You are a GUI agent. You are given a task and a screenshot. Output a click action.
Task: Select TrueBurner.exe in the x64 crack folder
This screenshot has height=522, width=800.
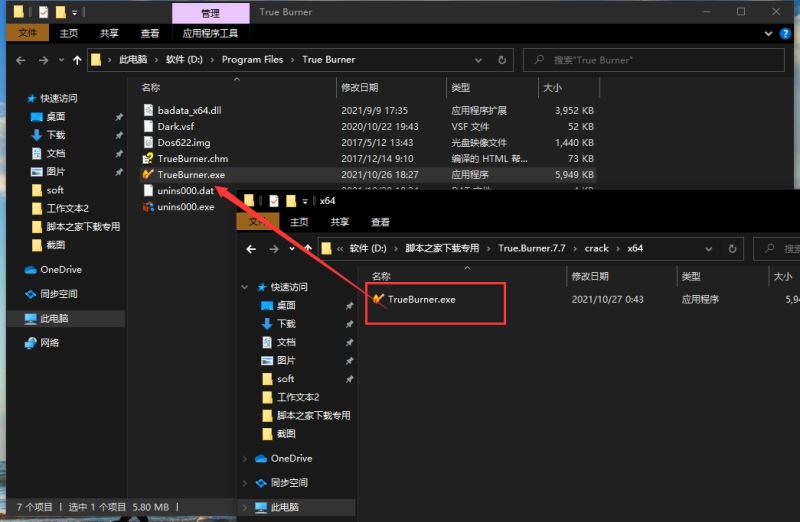click(x=421, y=300)
